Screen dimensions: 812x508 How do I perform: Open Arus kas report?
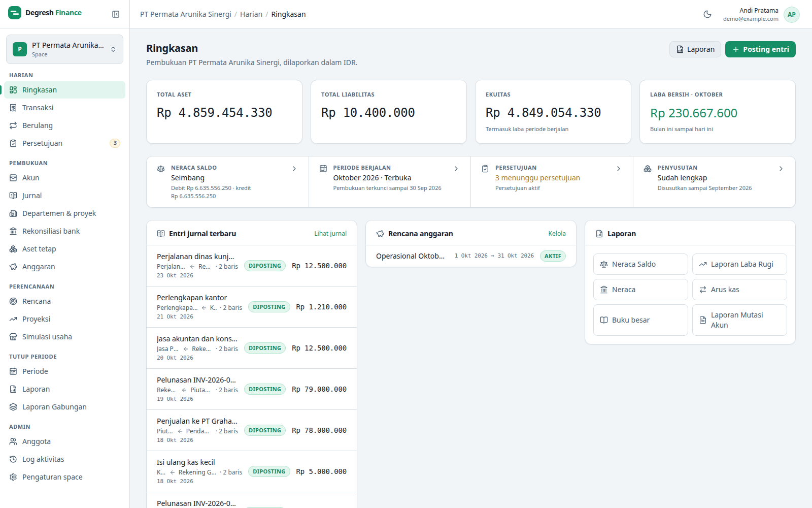click(739, 290)
